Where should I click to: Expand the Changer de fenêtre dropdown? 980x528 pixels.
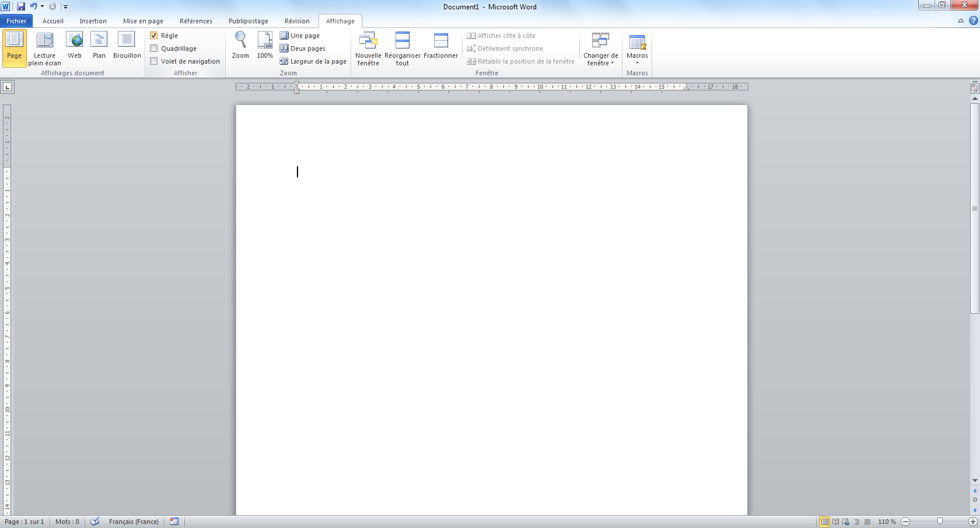point(600,49)
